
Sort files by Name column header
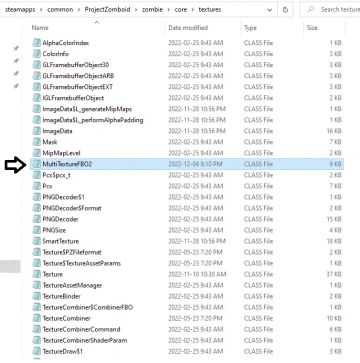pos(40,28)
